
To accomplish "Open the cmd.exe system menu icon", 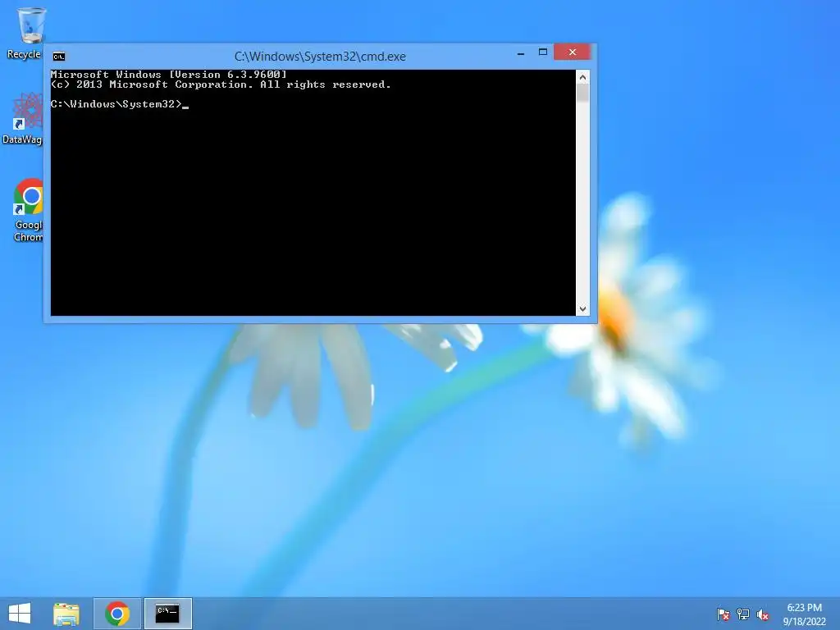I will click(x=59, y=57).
